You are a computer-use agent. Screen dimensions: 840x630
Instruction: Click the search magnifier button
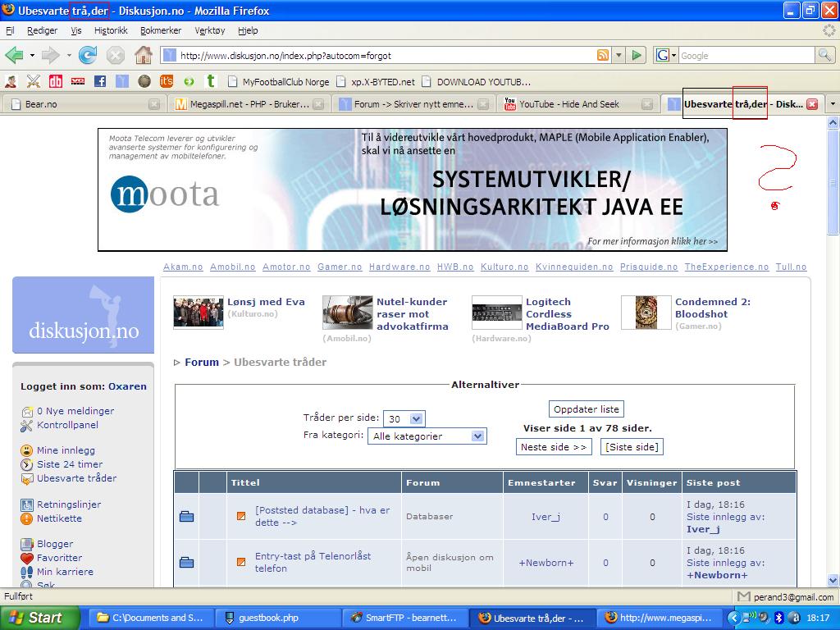(824, 55)
